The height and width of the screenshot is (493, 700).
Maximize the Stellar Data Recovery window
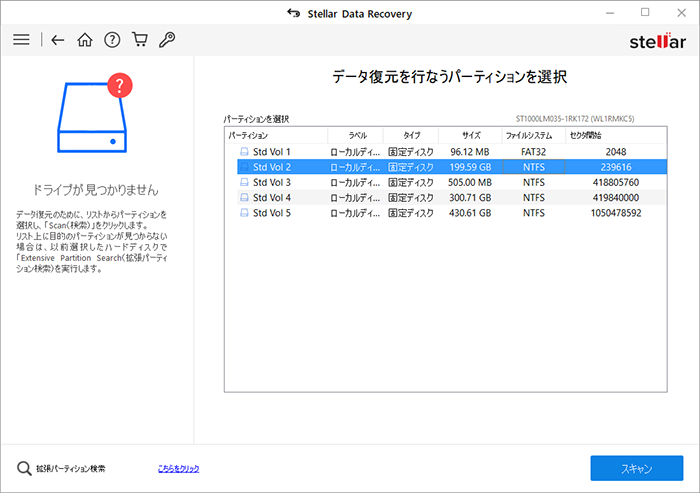coord(645,13)
